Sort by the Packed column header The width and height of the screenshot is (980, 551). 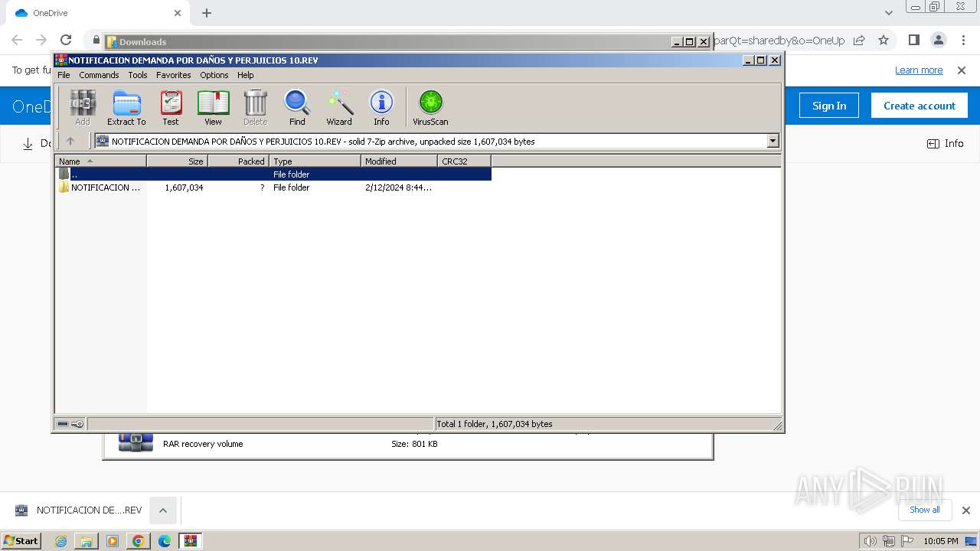(x=239, y=161)
